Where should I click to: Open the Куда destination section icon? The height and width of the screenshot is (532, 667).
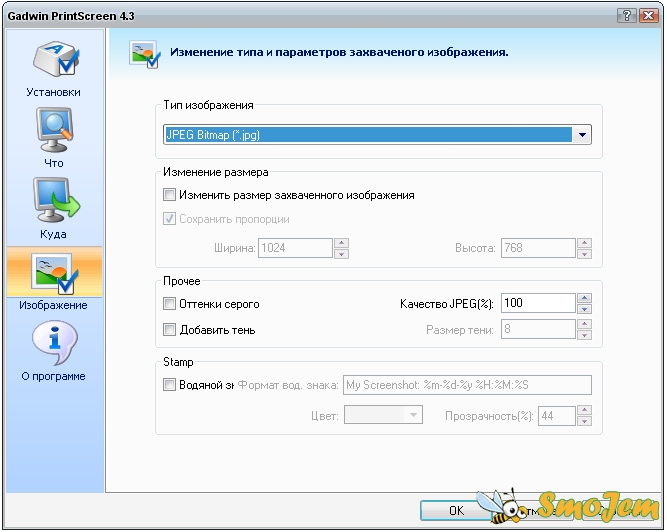click(56, 201)
